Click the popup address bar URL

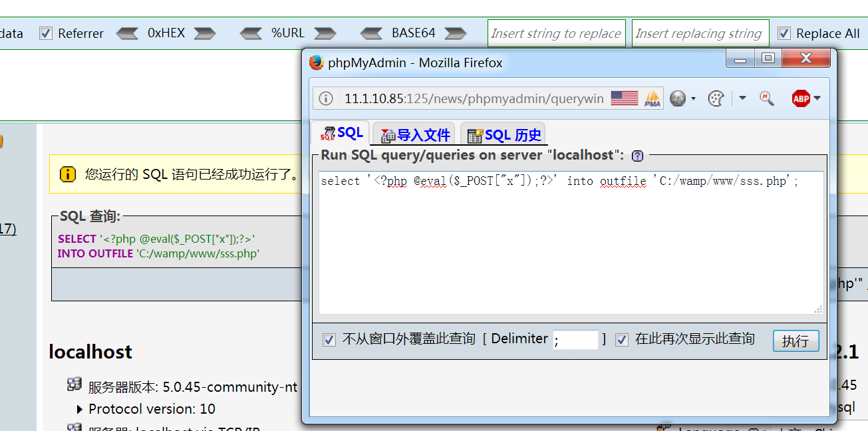click(x=474, y=98)
